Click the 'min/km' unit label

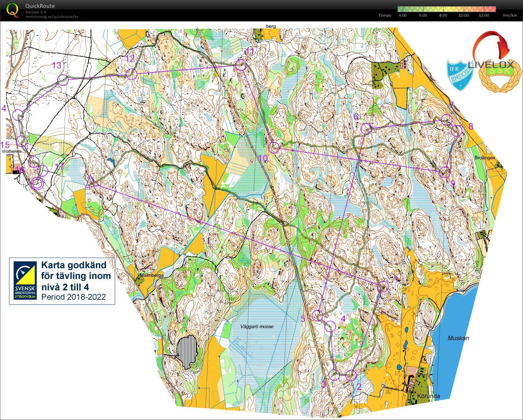point(510,15)
